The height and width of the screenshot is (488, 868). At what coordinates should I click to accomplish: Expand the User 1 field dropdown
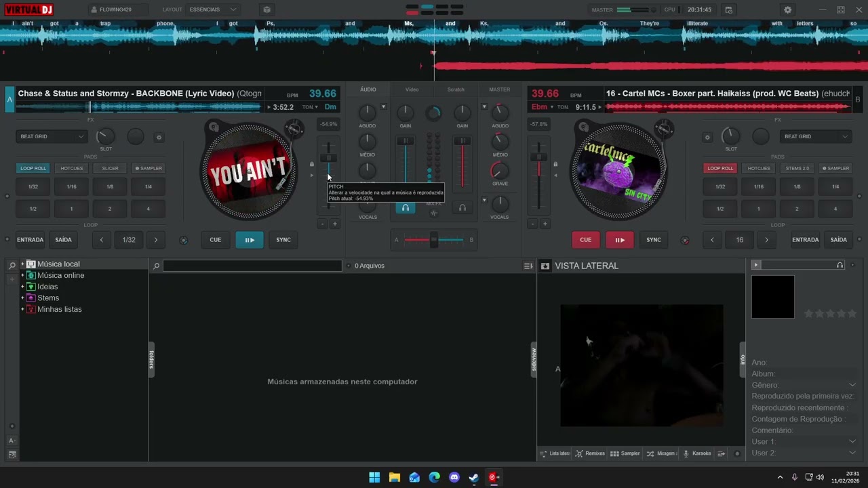click(852, 442)
